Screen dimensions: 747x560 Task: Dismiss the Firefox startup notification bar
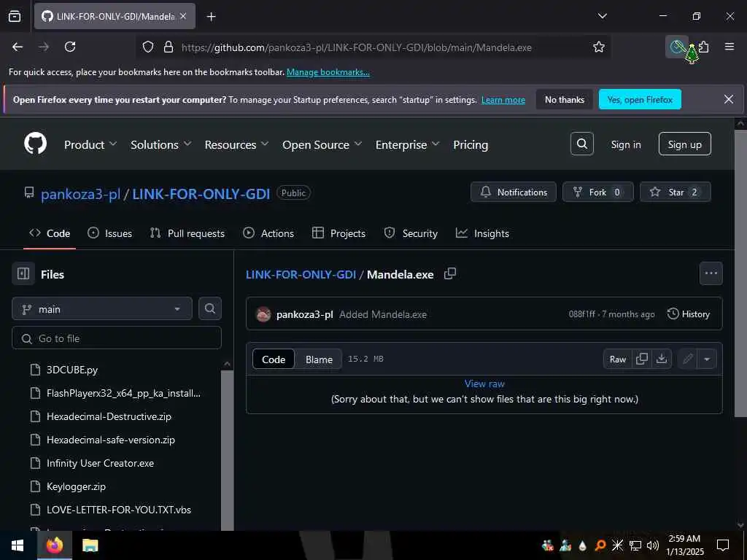(729, 99)
